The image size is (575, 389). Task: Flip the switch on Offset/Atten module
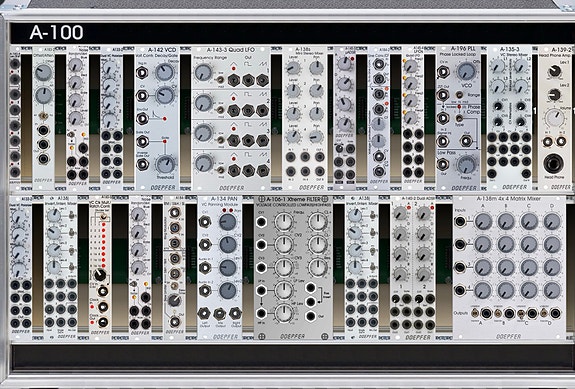(44, 117)
